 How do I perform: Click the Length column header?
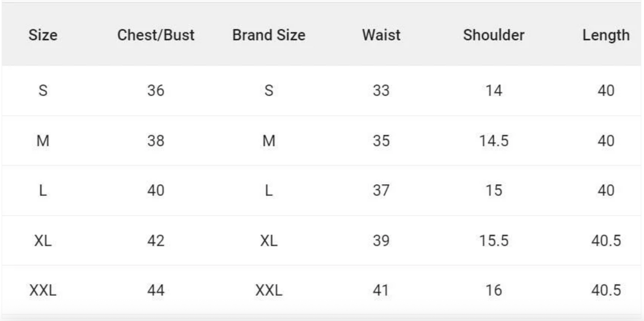point(606,35)
